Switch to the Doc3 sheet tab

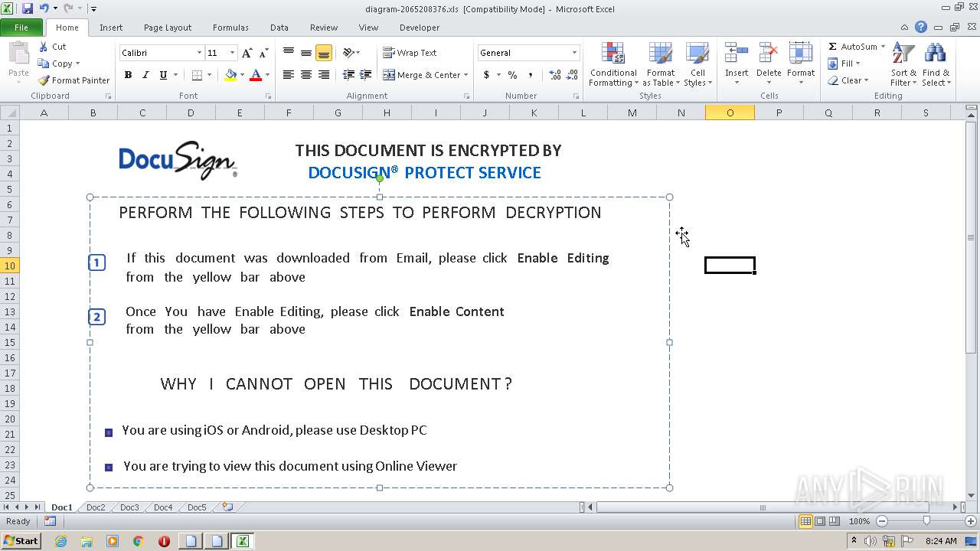tap(129, 507)
